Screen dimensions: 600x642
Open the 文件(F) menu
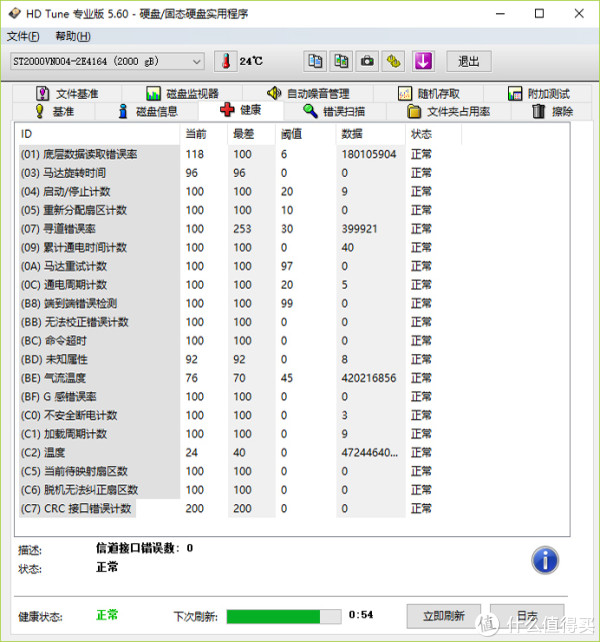pyautogui.click(x=23, y=36)
